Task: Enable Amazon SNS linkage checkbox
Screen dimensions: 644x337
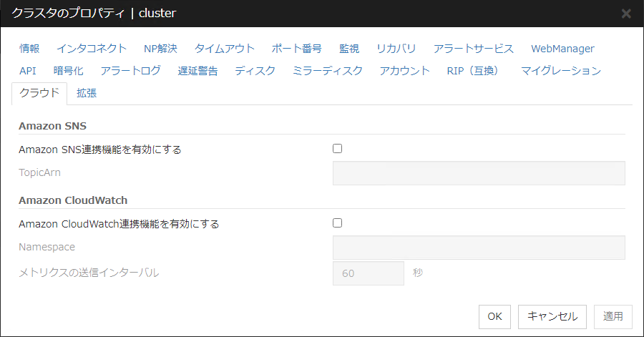Action: (338, 149)
